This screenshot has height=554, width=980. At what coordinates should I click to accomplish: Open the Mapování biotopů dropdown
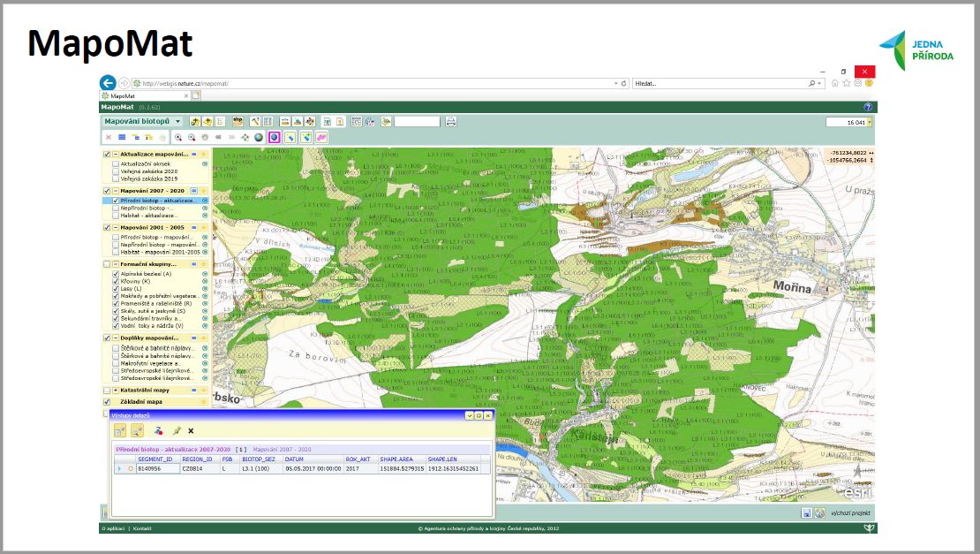click(x=142, y=121)
